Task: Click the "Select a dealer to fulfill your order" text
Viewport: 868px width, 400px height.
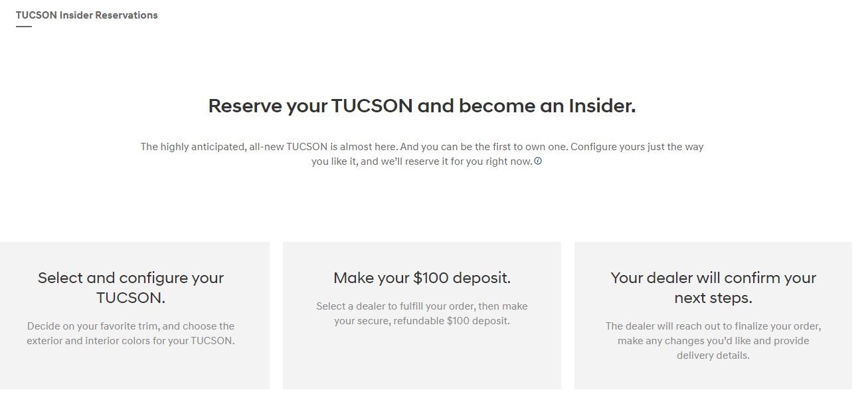Action: (422, 306)
